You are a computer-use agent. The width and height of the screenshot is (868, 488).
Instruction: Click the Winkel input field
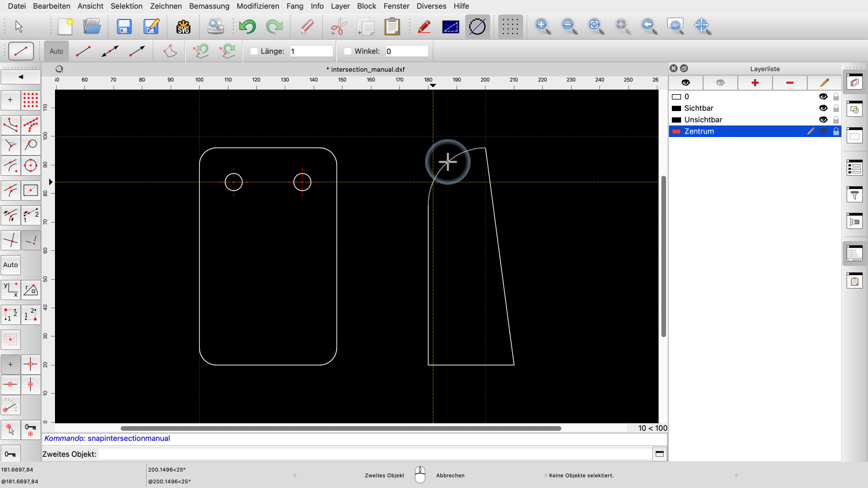407,51
